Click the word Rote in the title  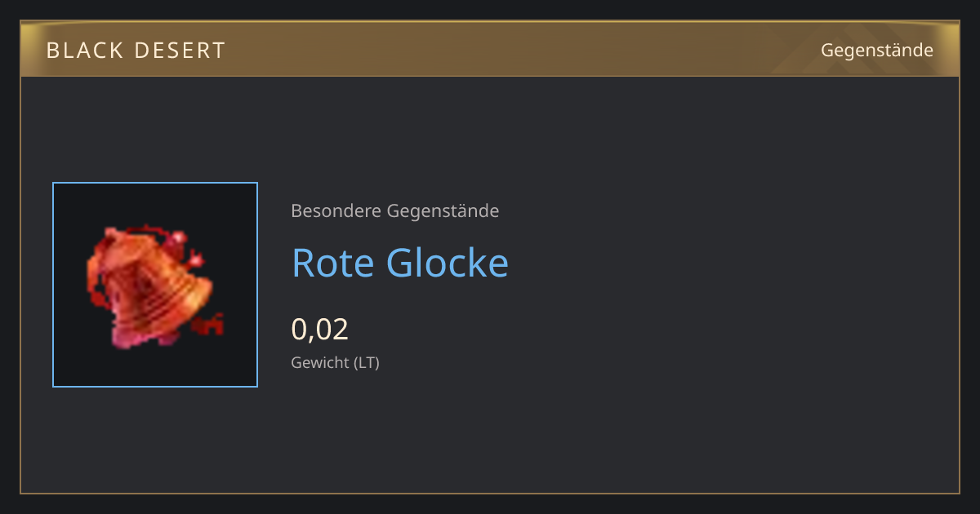point(332,263)
